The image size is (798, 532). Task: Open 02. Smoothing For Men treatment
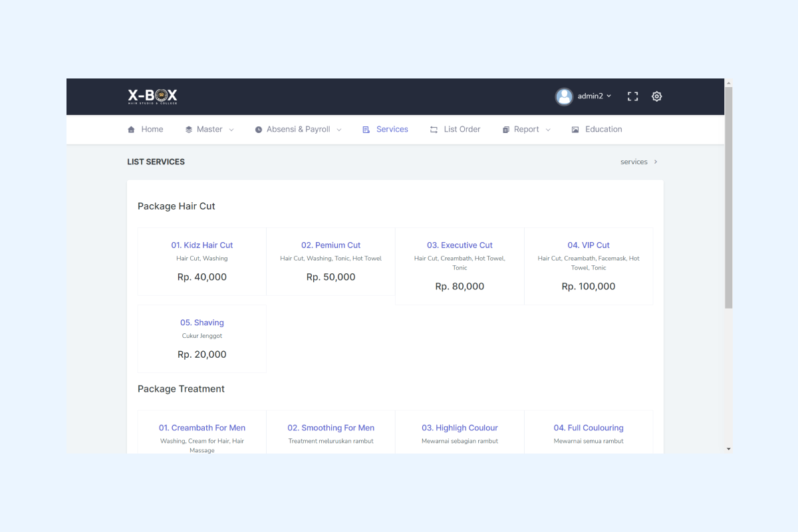(331, 428)
